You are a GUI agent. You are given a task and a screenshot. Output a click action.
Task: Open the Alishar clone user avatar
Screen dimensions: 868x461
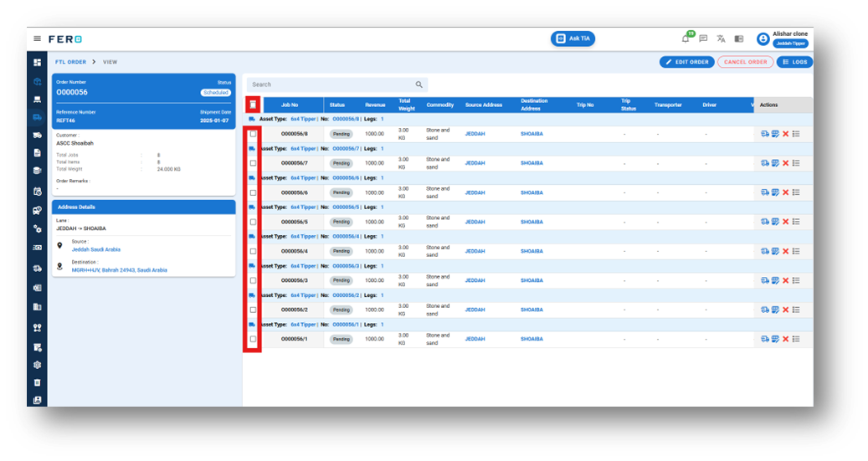point(763,38)
